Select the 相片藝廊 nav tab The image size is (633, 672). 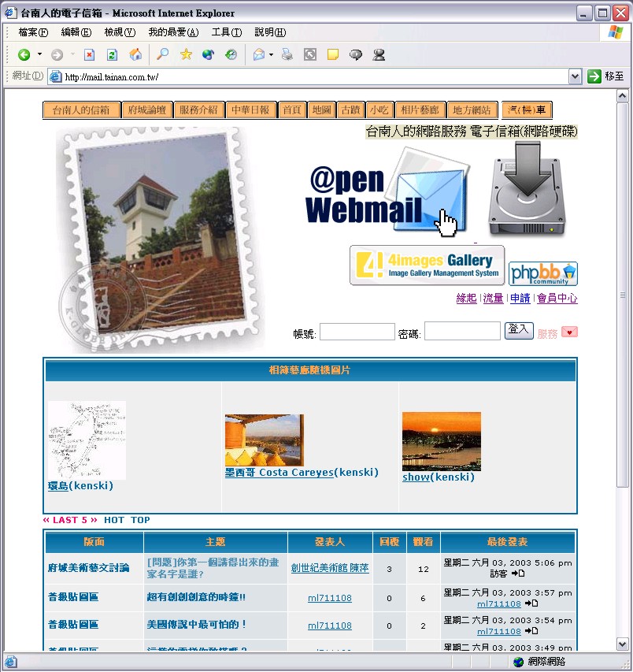(x=420, y=110)
